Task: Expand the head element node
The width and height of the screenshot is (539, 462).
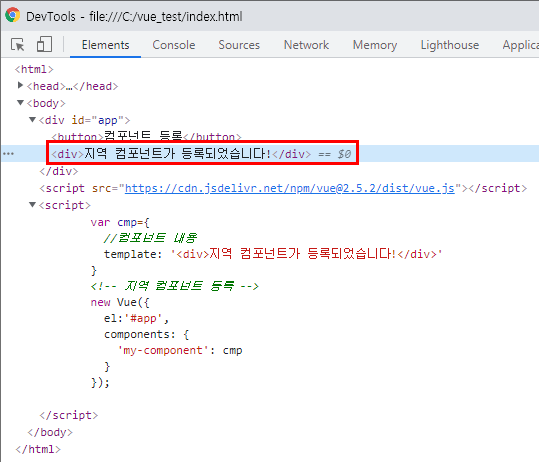Action: (x=20, y=85)
